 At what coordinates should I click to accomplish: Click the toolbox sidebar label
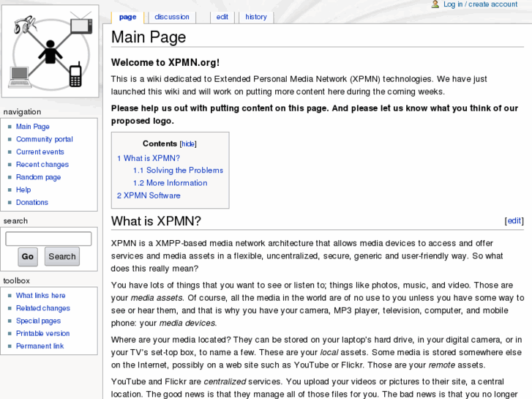[x=17, y=280]
